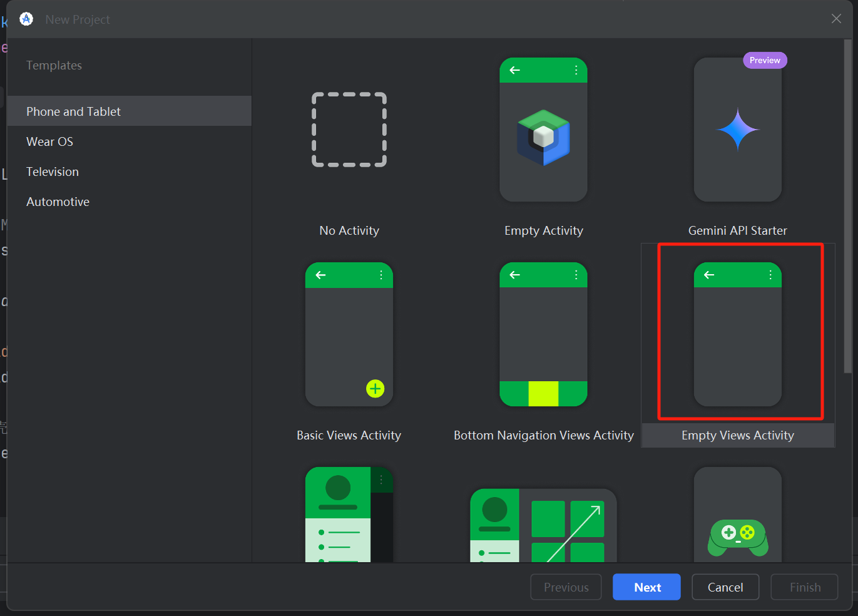Click the "Empty Views Activity" label
Image resolution: width=858 pixels, height=616 pixels.
pyautogui.click(x=738, y=435)
